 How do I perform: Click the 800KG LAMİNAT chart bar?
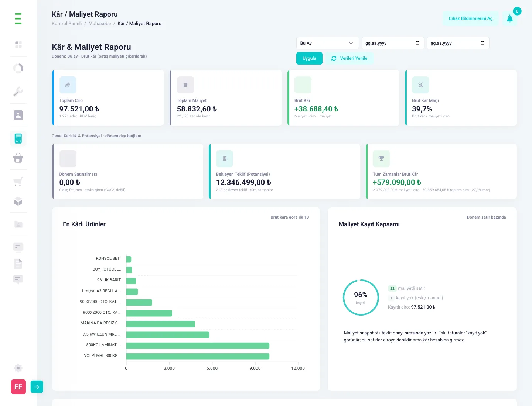(198, 345)
